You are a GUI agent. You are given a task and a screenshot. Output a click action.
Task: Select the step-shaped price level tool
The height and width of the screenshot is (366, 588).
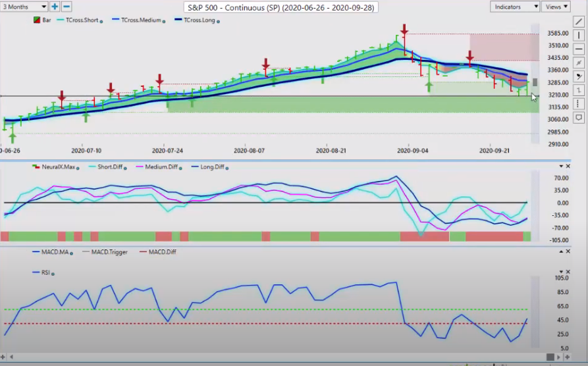point(579,90)
